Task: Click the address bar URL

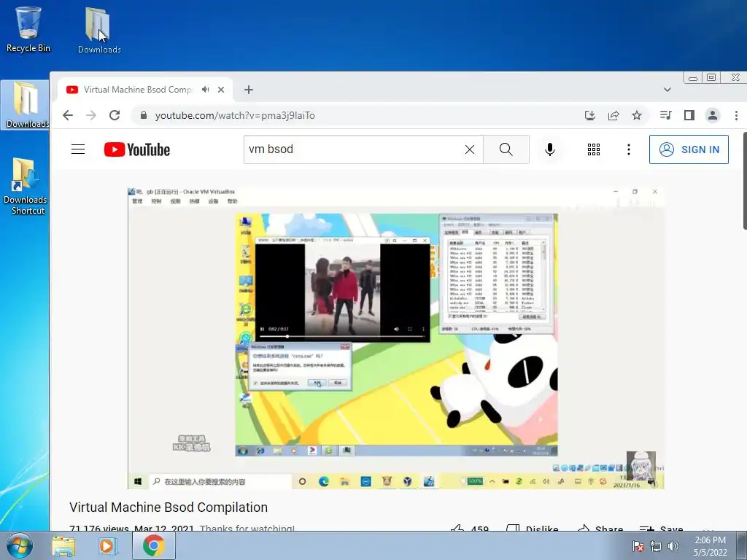Action: [x=235, y=116]
